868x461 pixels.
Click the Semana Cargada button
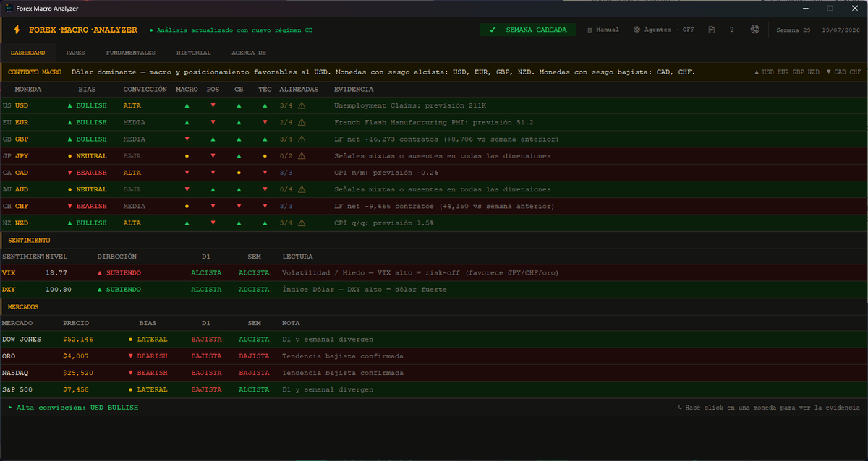528,30
